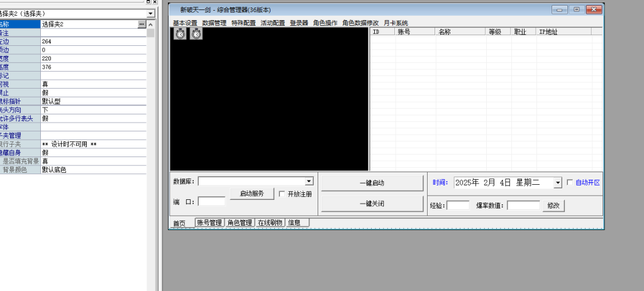
Task: Select the second timer icon on black panel
Action: 196,34
